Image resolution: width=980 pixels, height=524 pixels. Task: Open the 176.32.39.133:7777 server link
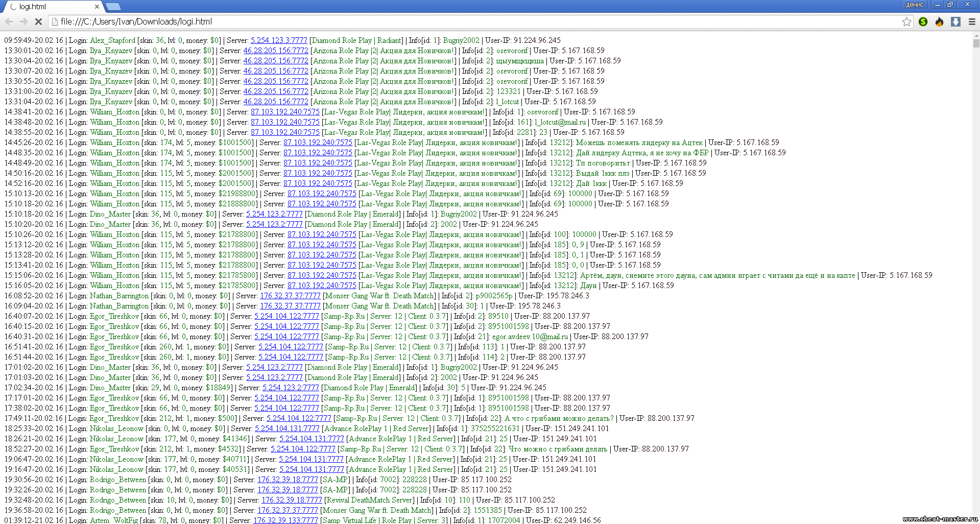pos(285,520)
